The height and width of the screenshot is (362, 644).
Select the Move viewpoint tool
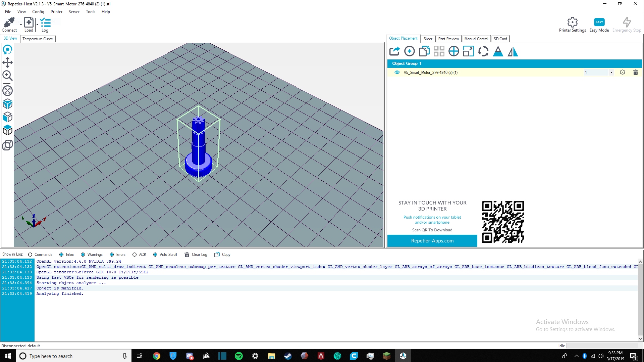[x=7, y=62]
